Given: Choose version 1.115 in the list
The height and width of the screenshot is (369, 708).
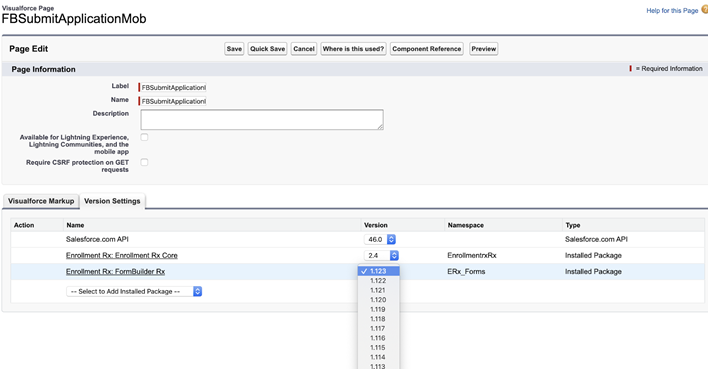Looking at the screenshot, I should 378,347.
